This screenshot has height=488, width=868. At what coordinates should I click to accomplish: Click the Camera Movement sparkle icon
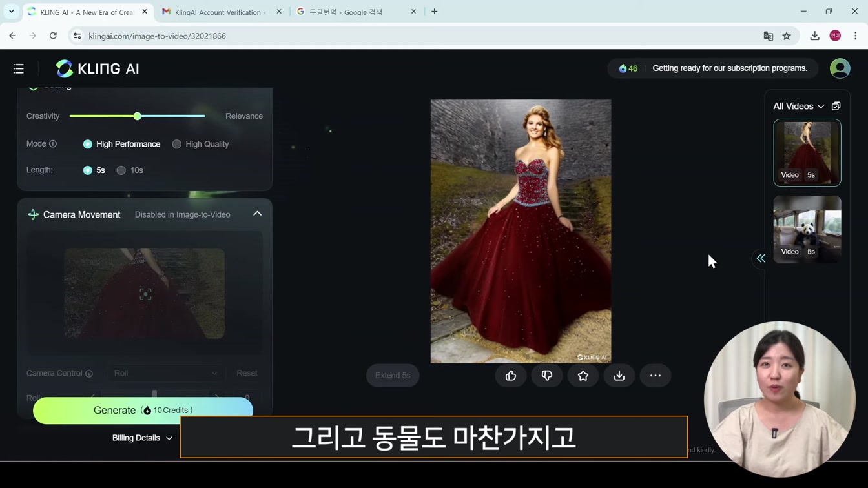(33, 214)
